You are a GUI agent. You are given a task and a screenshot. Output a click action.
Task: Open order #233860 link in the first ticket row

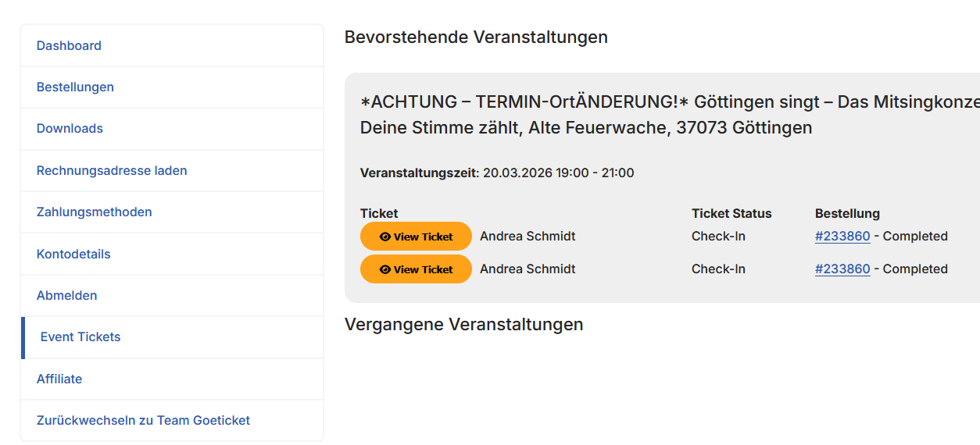842,237
